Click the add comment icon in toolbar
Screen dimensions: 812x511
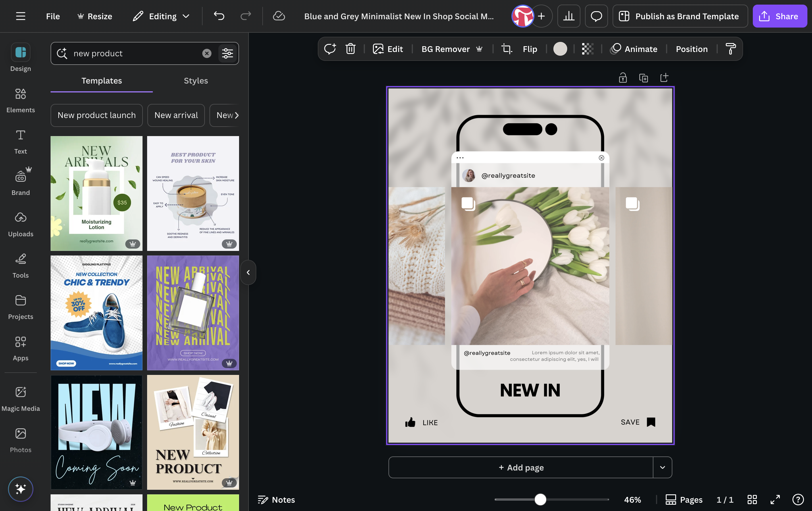tap(330, 49)
